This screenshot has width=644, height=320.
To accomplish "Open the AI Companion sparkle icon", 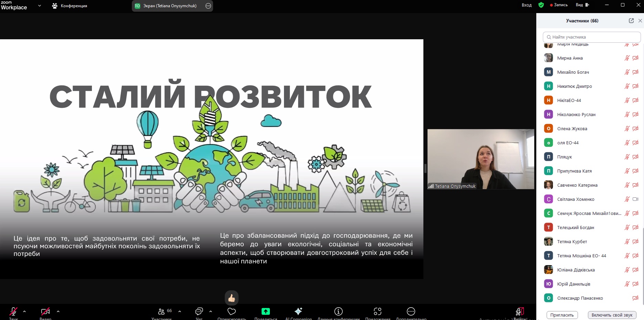I will point(298,311).
